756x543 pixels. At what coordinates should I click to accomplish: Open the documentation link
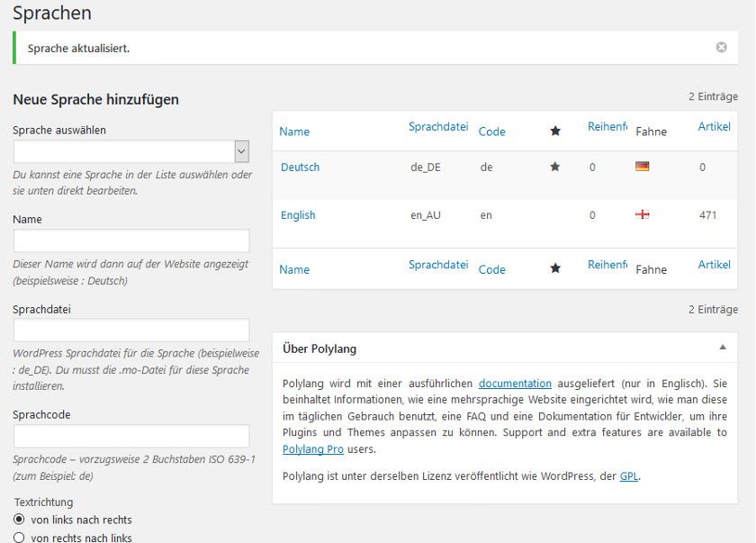(x=515, y=384)
